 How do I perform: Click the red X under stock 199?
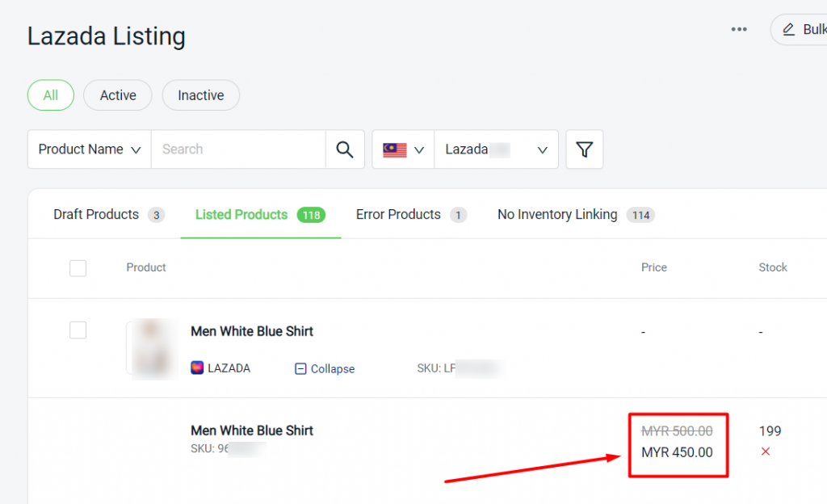[x=766, y=451]
